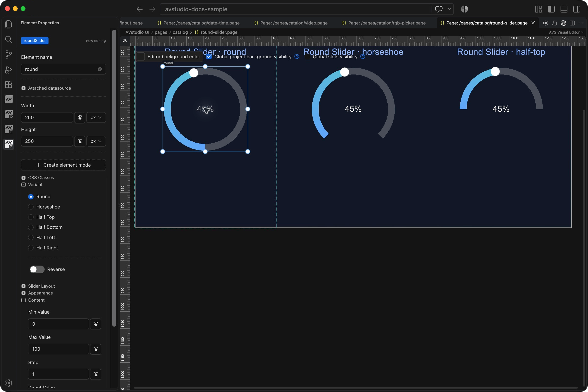Close the round-slider.page tab
This screenshot has width=588, height=392.
(533, 23)
